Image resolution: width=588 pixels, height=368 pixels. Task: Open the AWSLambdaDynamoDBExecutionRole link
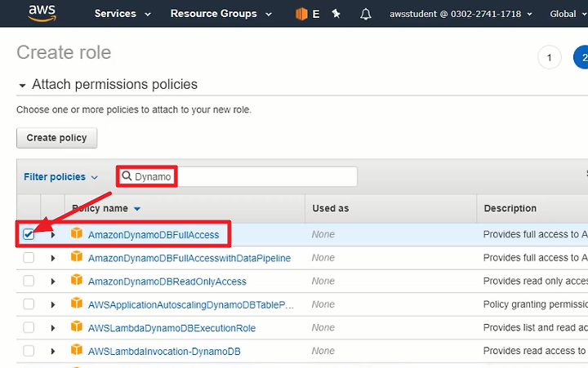click(x=171, y=328)
